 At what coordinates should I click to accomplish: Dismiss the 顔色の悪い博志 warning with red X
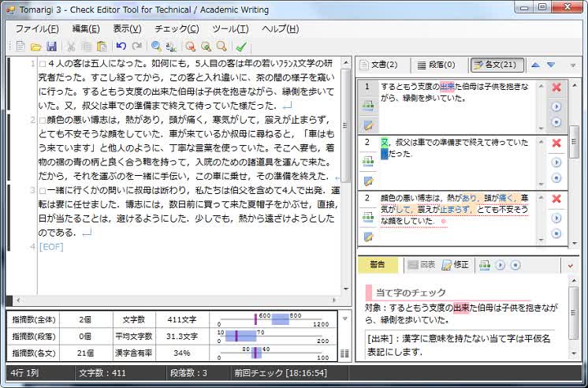(556, 199)
